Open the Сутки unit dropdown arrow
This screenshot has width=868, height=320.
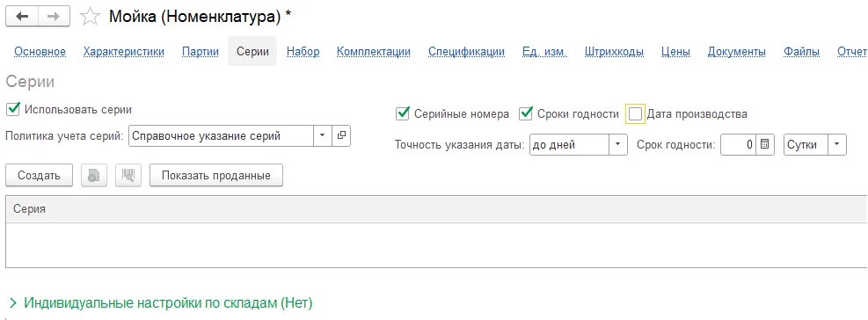(837, 144)
